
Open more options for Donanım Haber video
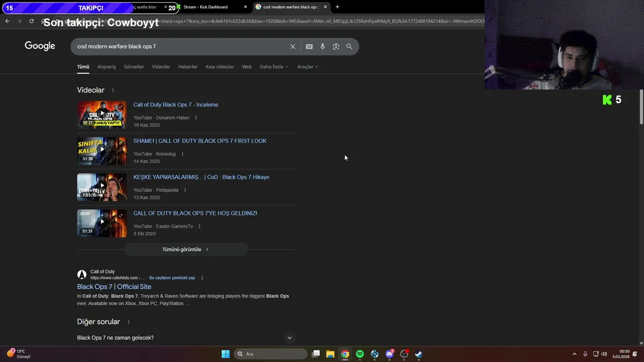(x=196, y=118)
